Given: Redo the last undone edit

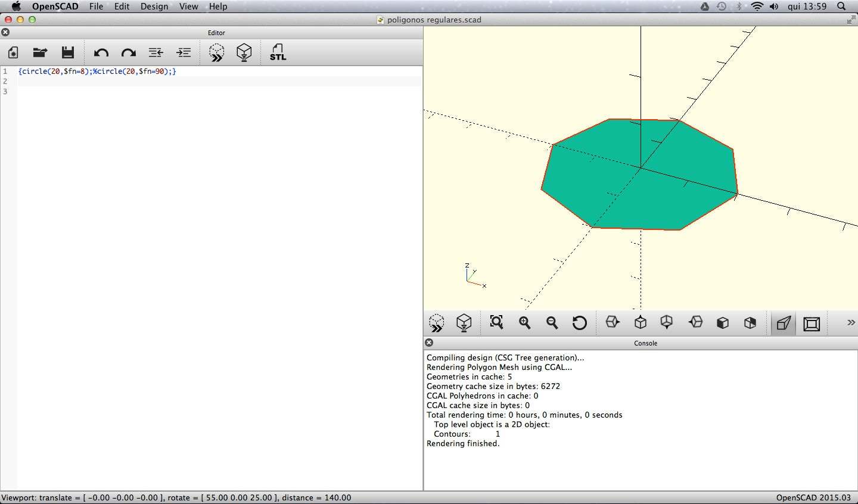Looking at the screenshot, I should coord(128,52).
